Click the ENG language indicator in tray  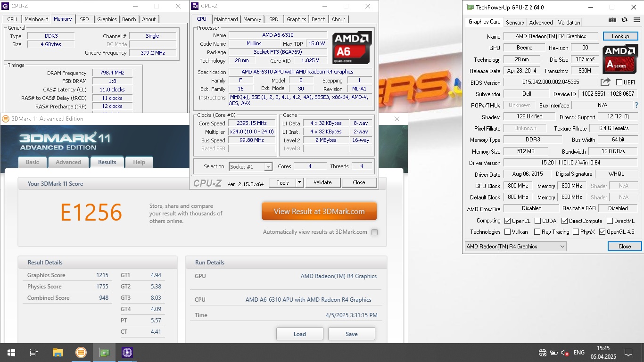579,353
